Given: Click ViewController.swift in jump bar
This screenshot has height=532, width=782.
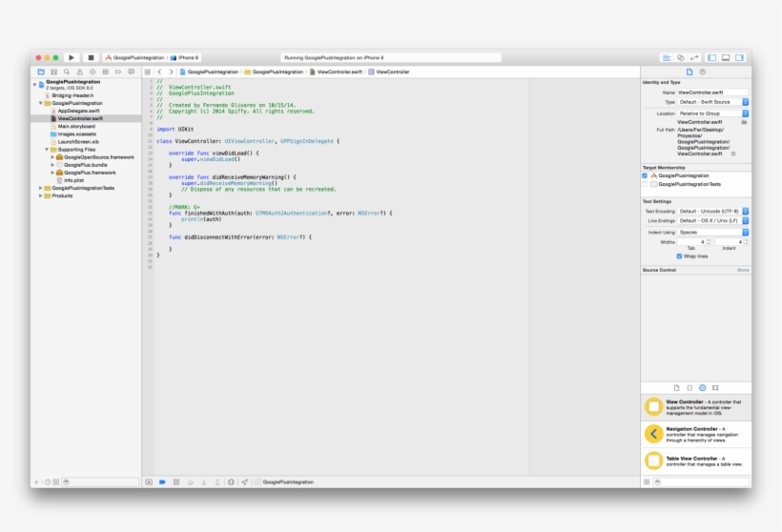Looking at the screenshot, I should click(336, 72).
